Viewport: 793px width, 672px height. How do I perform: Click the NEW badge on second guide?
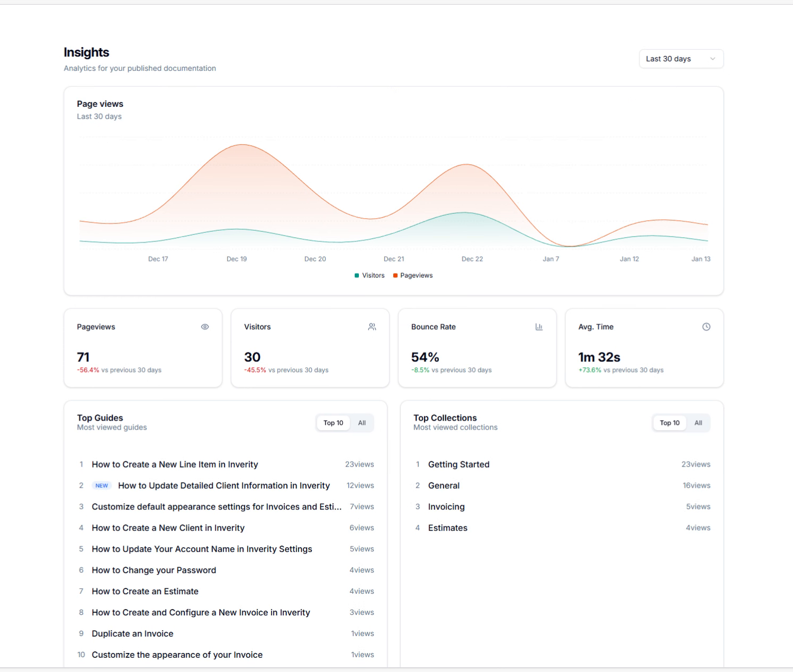point(102,486)
